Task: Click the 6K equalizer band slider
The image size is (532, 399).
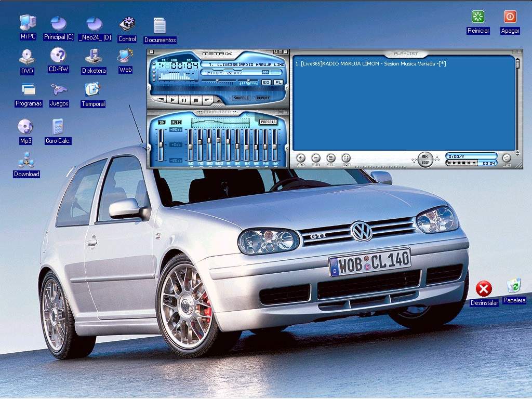Action: click(x=247, y=145)
